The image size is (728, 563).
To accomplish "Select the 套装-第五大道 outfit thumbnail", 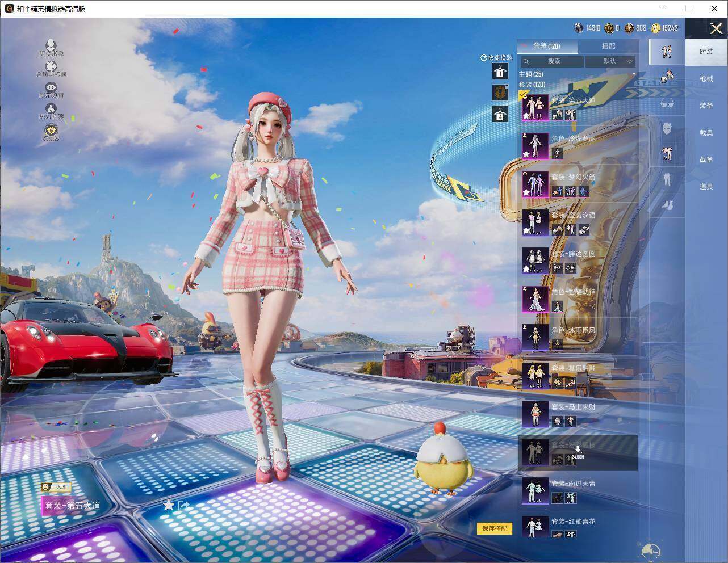I will pos(535,107).
